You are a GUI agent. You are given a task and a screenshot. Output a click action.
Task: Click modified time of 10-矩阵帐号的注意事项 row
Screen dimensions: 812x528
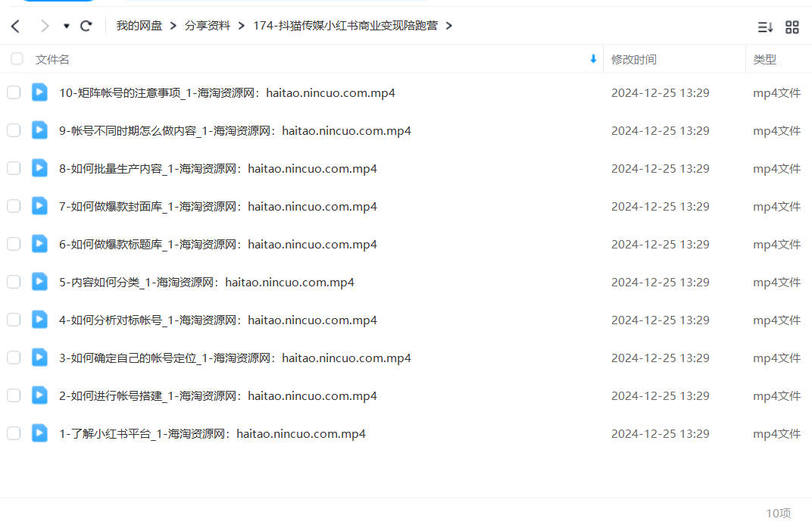[x=661, y=92]
